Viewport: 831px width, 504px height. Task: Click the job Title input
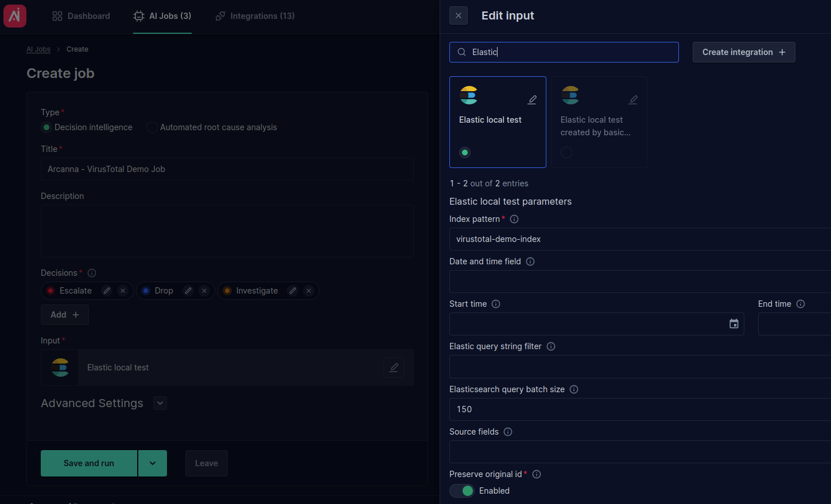[x=227, y=169]
